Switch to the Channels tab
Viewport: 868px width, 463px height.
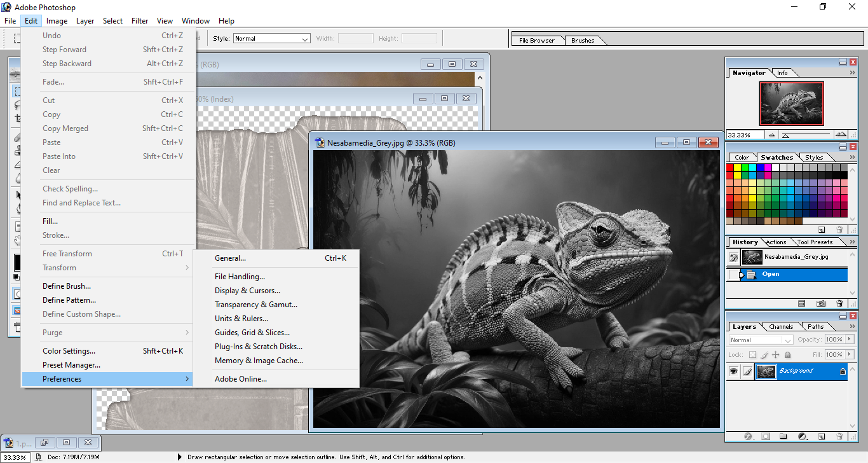pyautogui.click(x=780, y=327)
